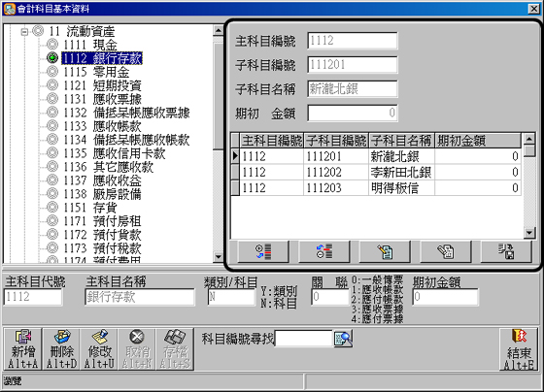Click the 子科目編號 field showing 111201
The width and height of the screenshot is (544, 392).
[352, 64]
